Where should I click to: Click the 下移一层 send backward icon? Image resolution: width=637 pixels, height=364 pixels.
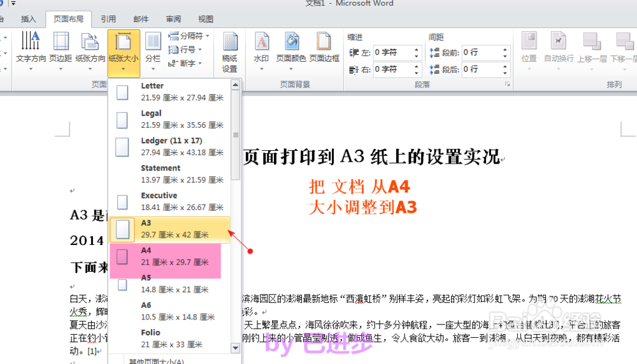pos(623,52)
